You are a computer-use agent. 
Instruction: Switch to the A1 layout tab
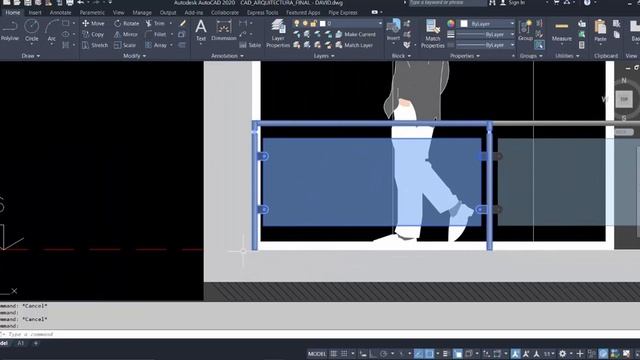coord(20,343)
